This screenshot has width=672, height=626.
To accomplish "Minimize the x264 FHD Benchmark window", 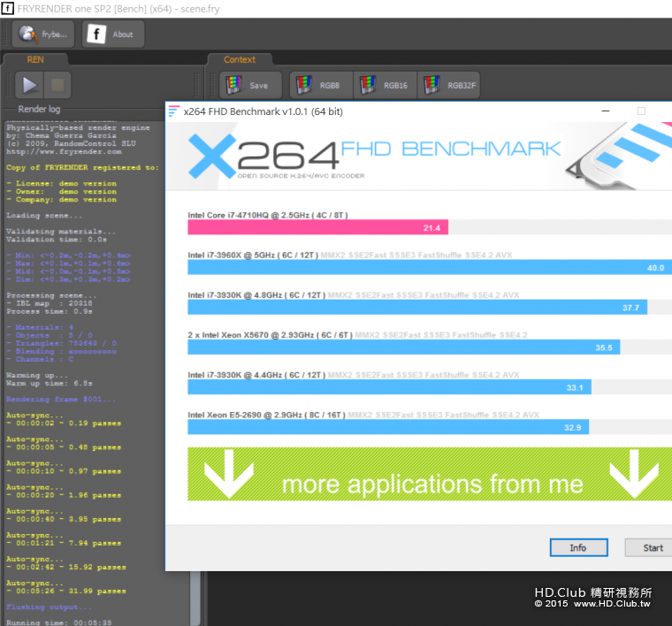I will coord(606,111).
